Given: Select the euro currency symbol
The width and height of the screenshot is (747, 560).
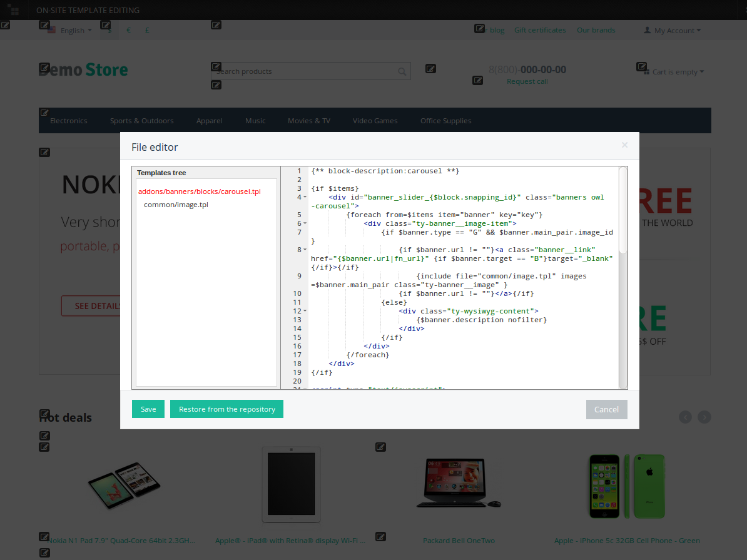Looking at the screenshot, I should (129, 30).
